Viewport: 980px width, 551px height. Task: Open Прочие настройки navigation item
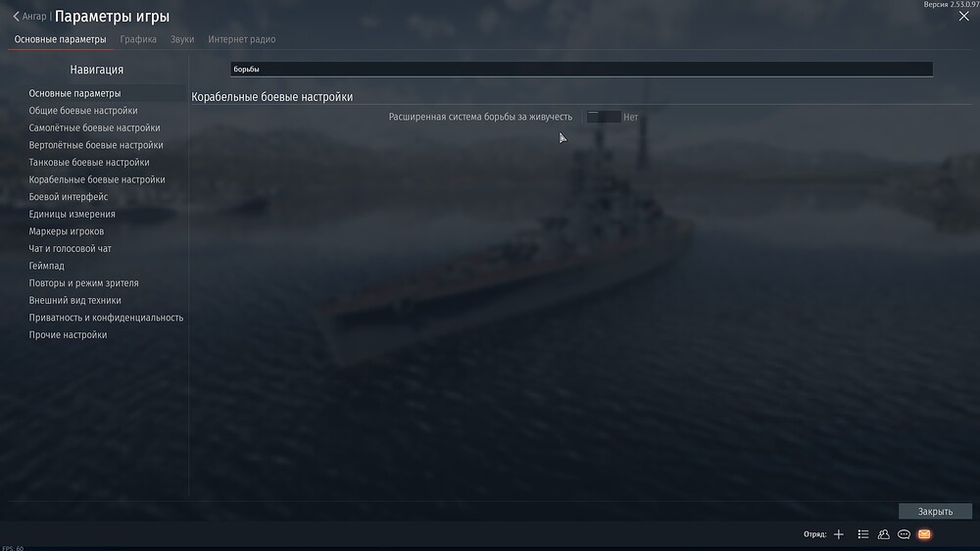click(68, 334)
